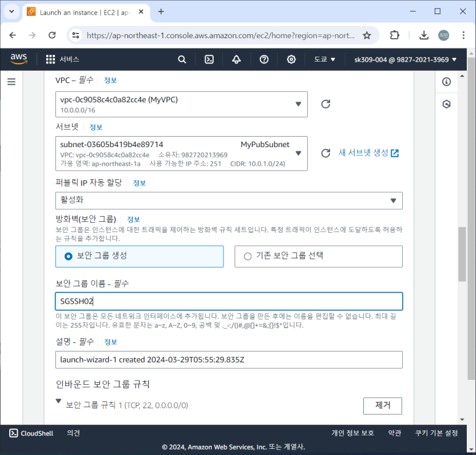Viewport: 476px width, 455px height.
Task: Open the VPC 정보 link
Action: pos(110,80)
